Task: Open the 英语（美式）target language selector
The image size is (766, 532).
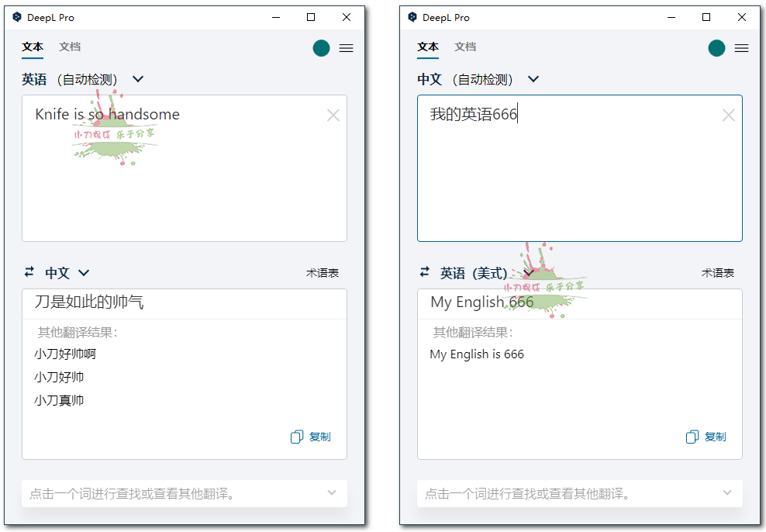Action: pyautogui.click(x=481, y=272)
